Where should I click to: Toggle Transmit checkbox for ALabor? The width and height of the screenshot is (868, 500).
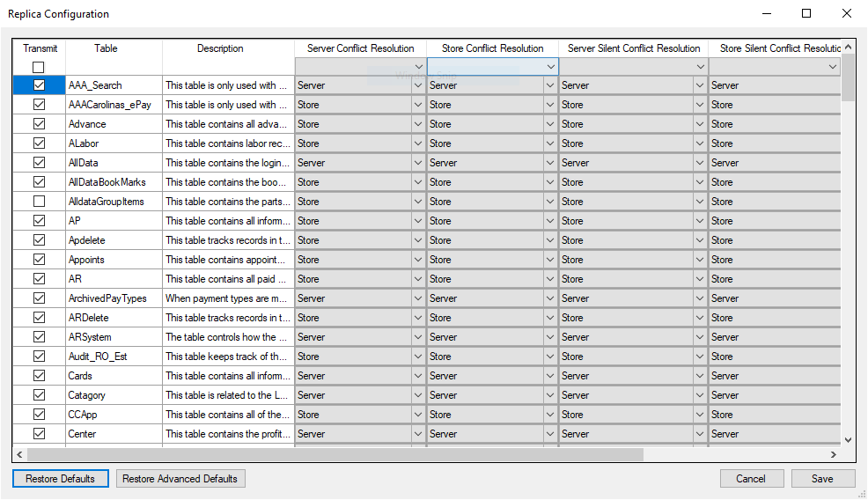pos(39,143)
